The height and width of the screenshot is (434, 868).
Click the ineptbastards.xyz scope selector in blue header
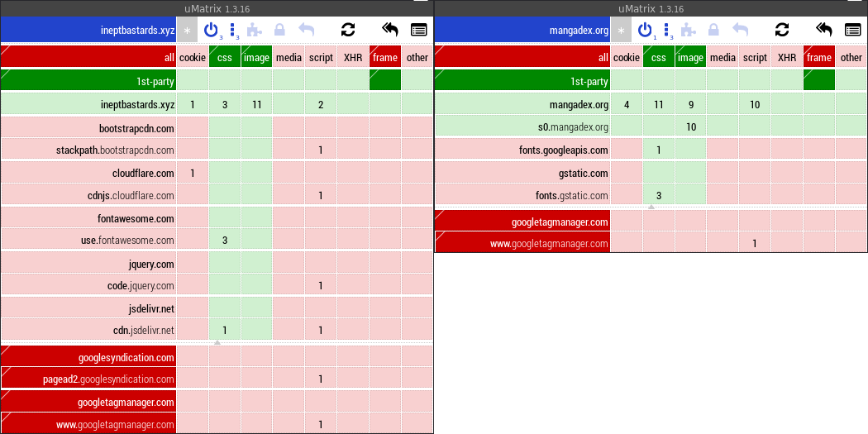click(x=88, y=30)
